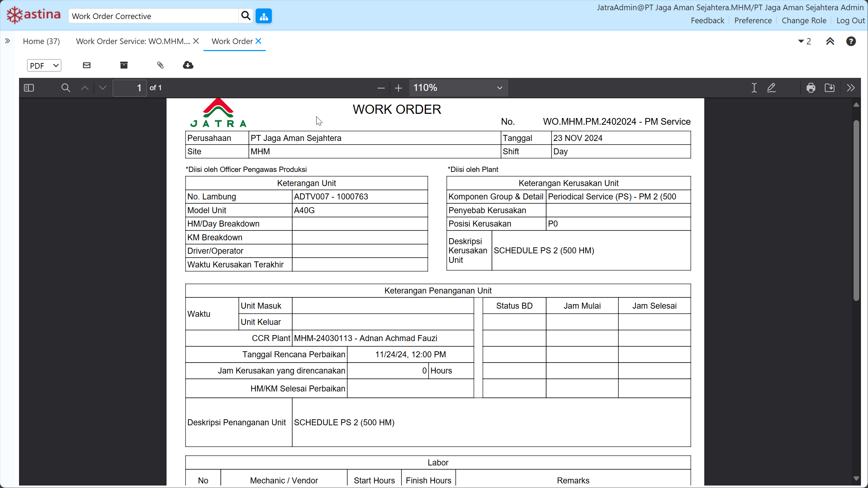Image resolution: width=868 pixels, height=488 pixels.
Task: Click the archive box icon
Action: (124, 65)
